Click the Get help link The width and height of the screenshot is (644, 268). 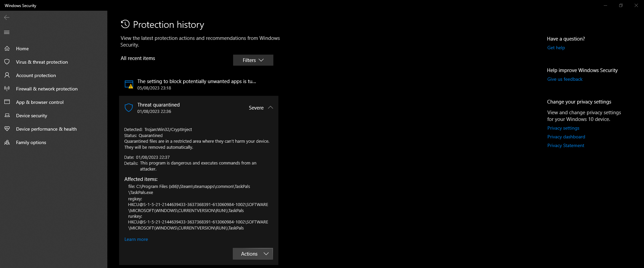(x=556, y=48)
